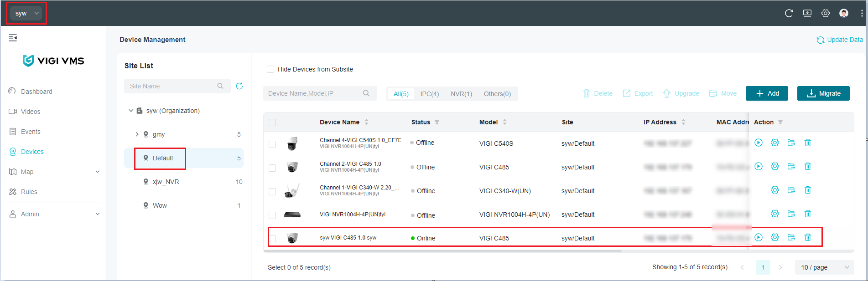Enable Hide Devices from Subsite checkbox
This screenshot has width=868, height=281.
point(270,69)
